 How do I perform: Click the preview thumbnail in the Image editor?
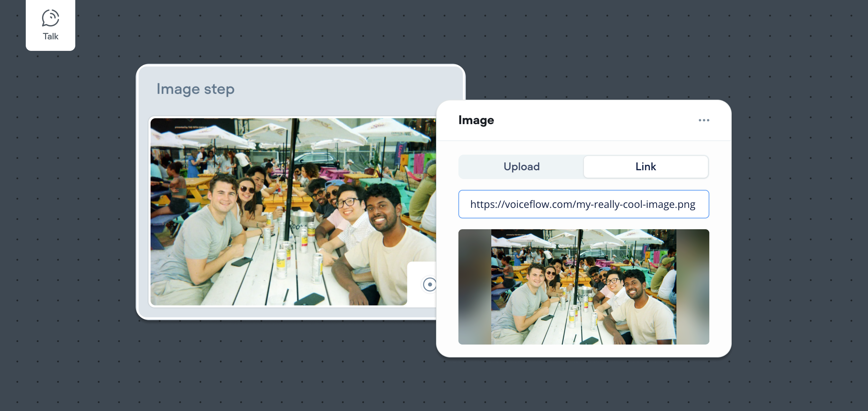tap(584, 287)
